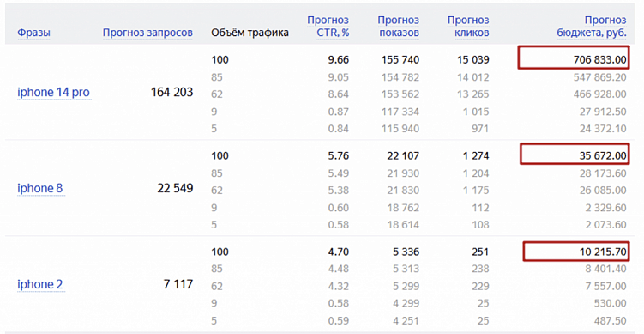Screen dimensions: 644x334
Task: Click the clicks forecast value 1 204
Action: coord(476,173)
